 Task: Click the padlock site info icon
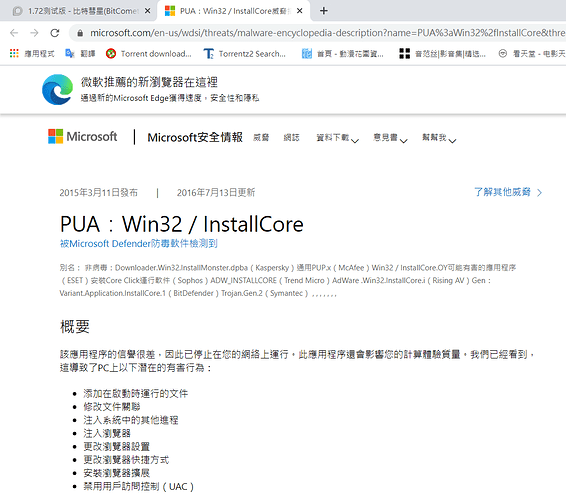point(80,33)
